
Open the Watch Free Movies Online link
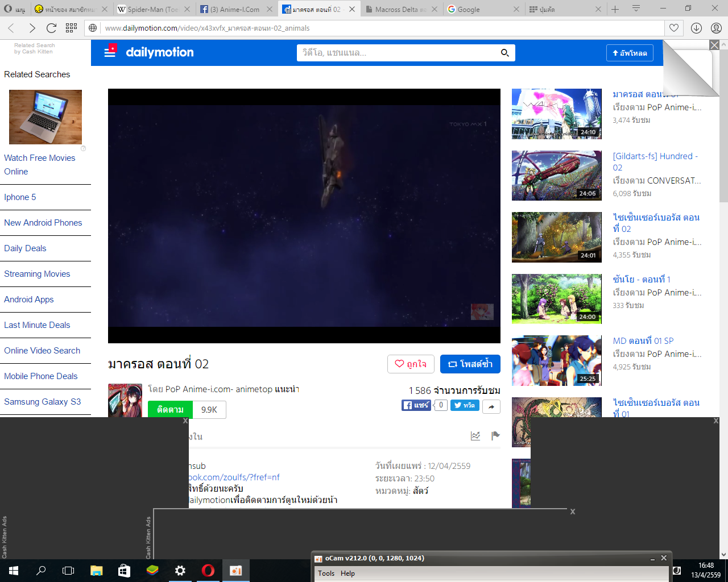pos(40,164)
